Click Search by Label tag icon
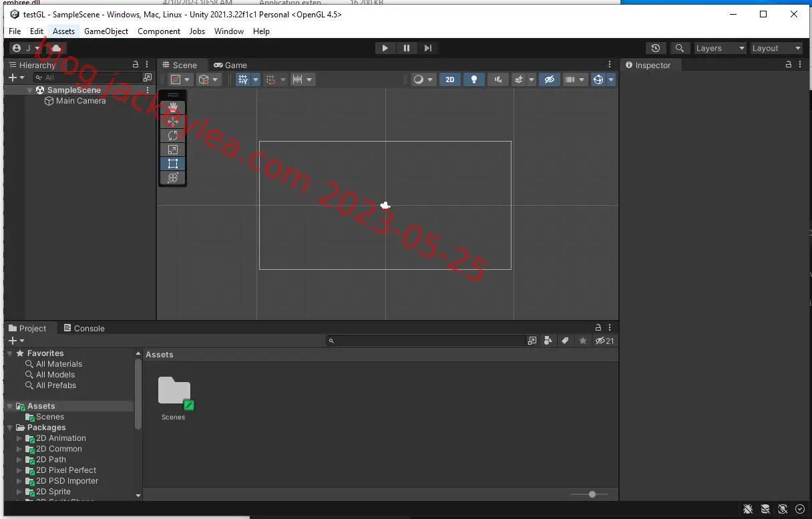812x519 pixels. coord(565,341)
